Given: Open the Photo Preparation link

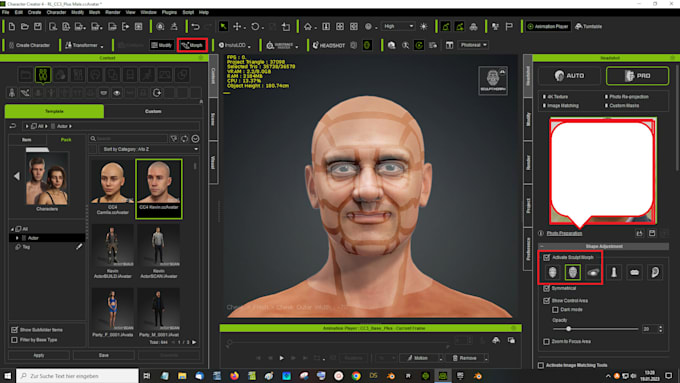Looking at the screenshot, I should pyautogui.click(x=564, y=233).
